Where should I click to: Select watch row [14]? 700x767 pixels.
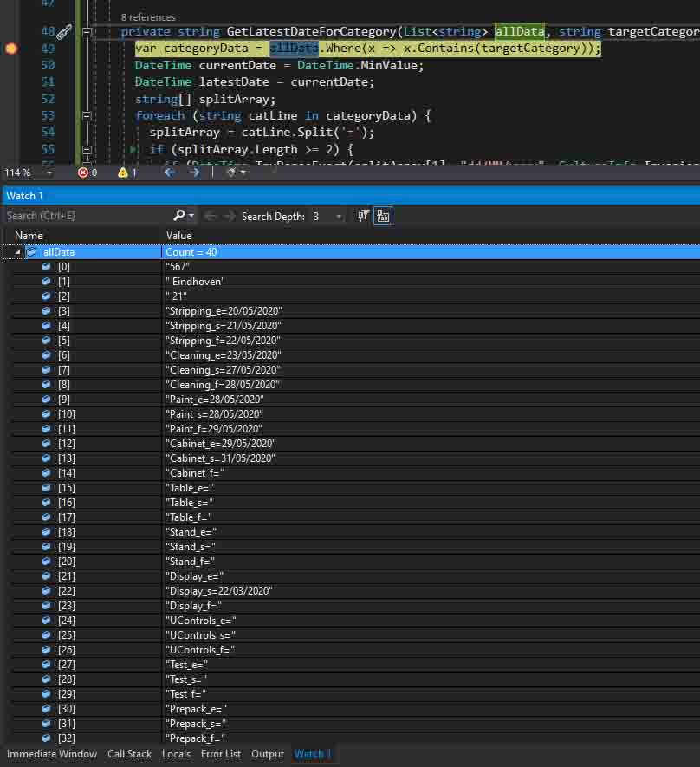[350, 473]
